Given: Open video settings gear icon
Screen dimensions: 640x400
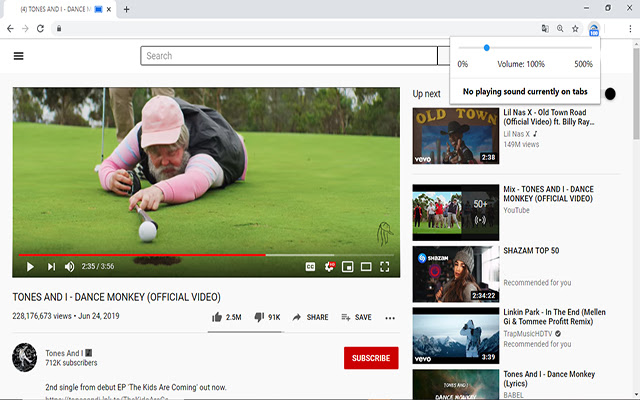Looking at the screenshot, I should pos(329,267).
